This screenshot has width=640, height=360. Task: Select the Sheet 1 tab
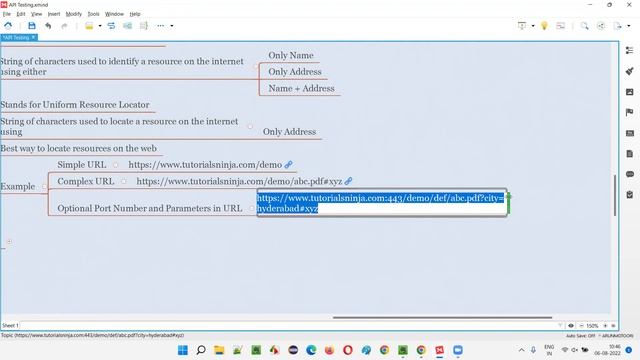[x=10, y=325]
